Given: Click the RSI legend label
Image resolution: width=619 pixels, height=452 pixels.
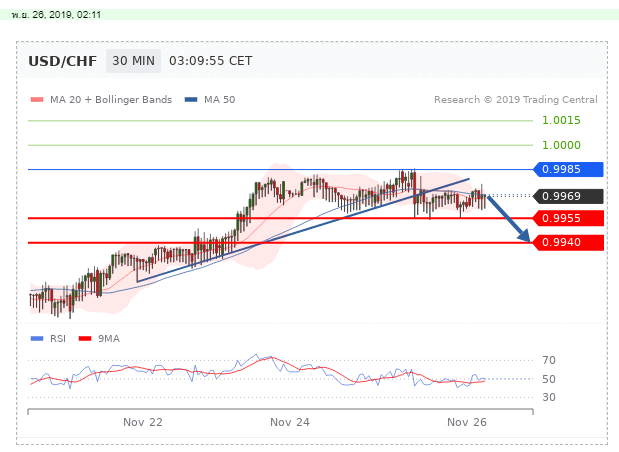Looking at the screenshot, I should coord(58,339).
